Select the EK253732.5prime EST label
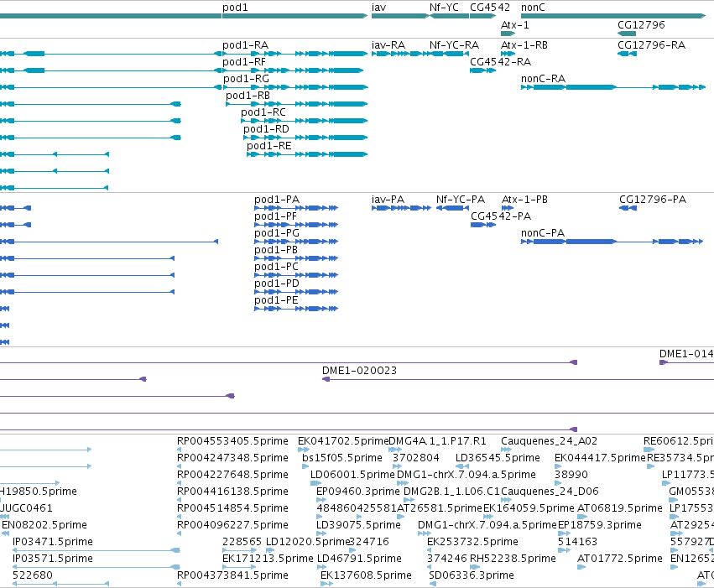The width and height of the screenshot is (714, 588). tap(472, 542)
